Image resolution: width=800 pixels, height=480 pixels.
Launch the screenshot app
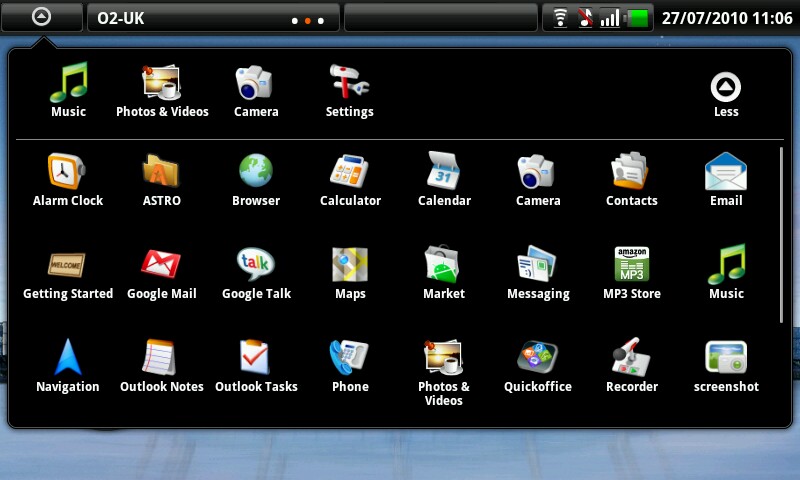click(726, 366)
